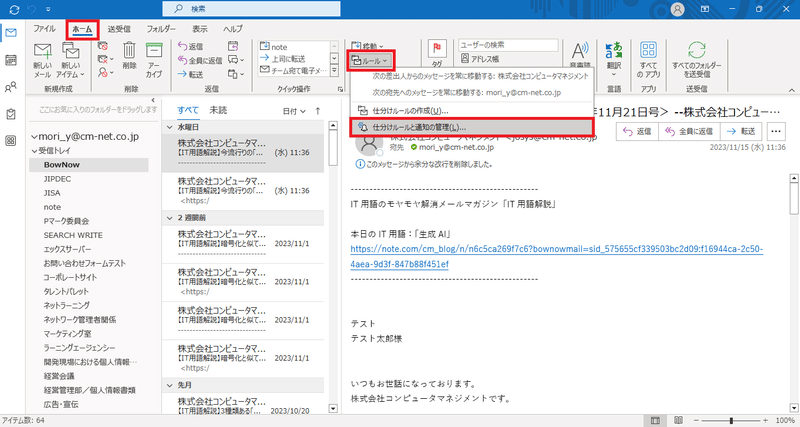
Task: Click the zoom in plus button
Action: pos(765,420)
